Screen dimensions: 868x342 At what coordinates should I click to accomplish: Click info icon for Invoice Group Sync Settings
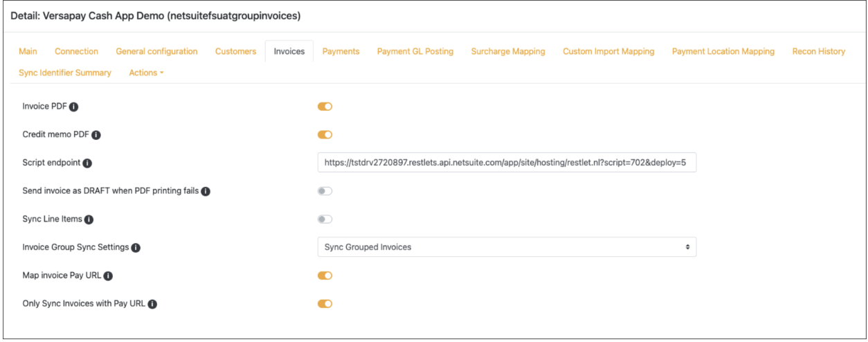136,248
